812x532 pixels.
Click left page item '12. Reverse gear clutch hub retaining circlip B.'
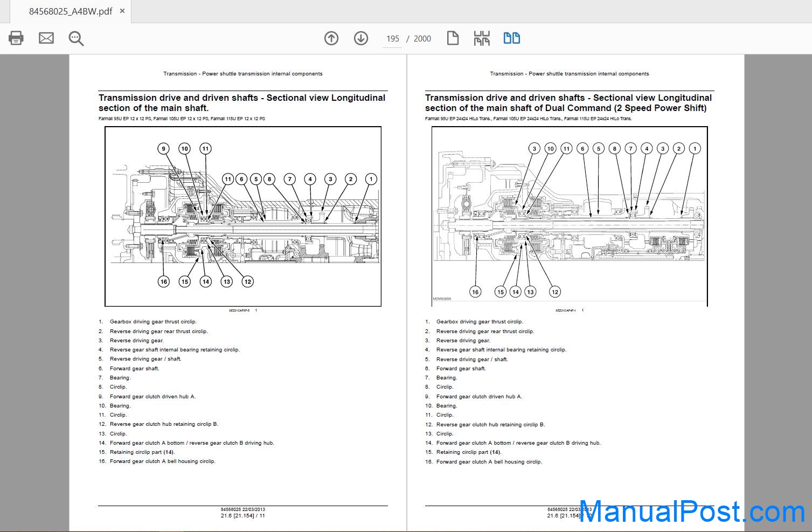[x=158, y=424]
